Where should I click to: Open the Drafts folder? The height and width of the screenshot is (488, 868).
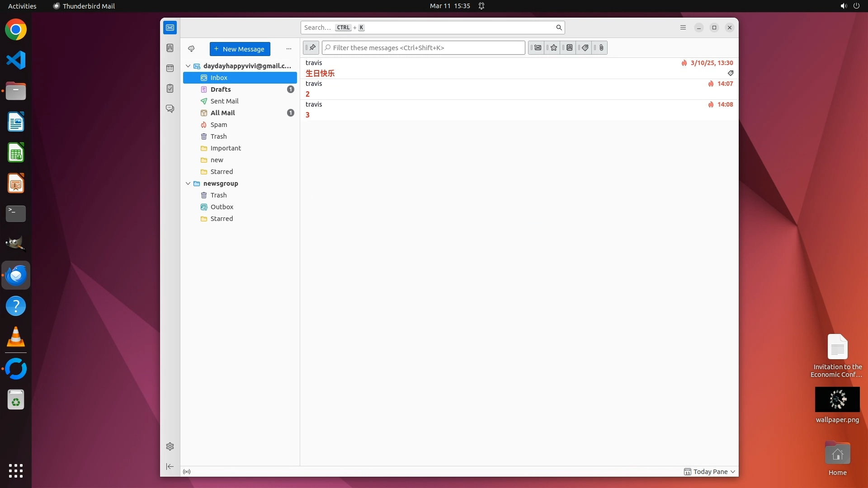point(221,89)
